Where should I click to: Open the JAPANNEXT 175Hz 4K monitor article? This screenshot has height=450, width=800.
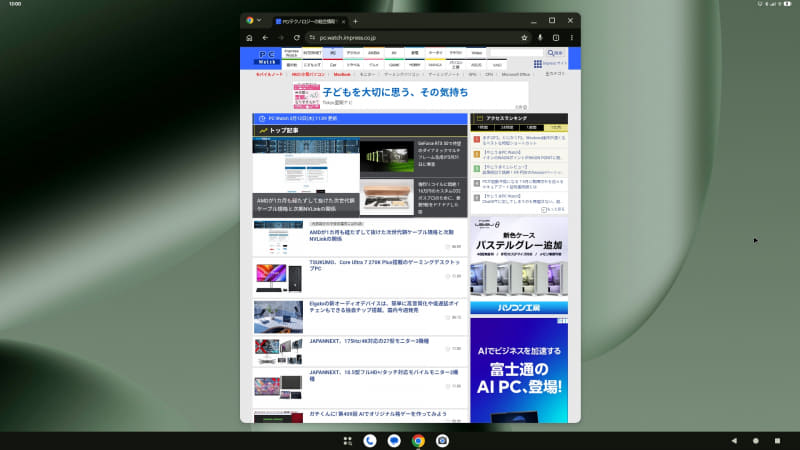[x=369, y=341]
